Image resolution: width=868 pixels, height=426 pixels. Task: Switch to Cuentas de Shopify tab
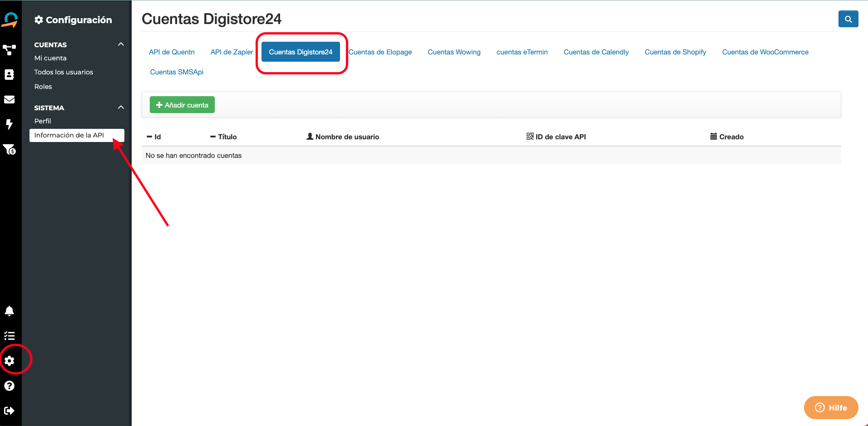coord(675,52)
